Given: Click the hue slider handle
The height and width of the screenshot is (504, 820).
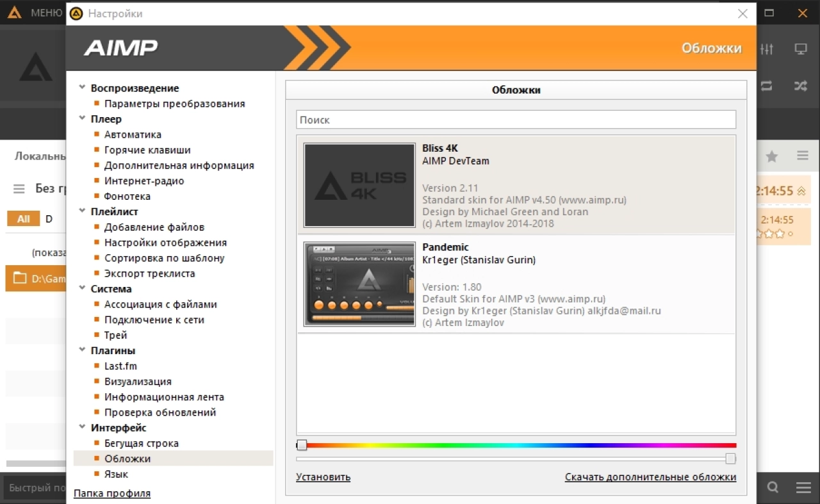Looking at the screenshot, I should (302, 445).
